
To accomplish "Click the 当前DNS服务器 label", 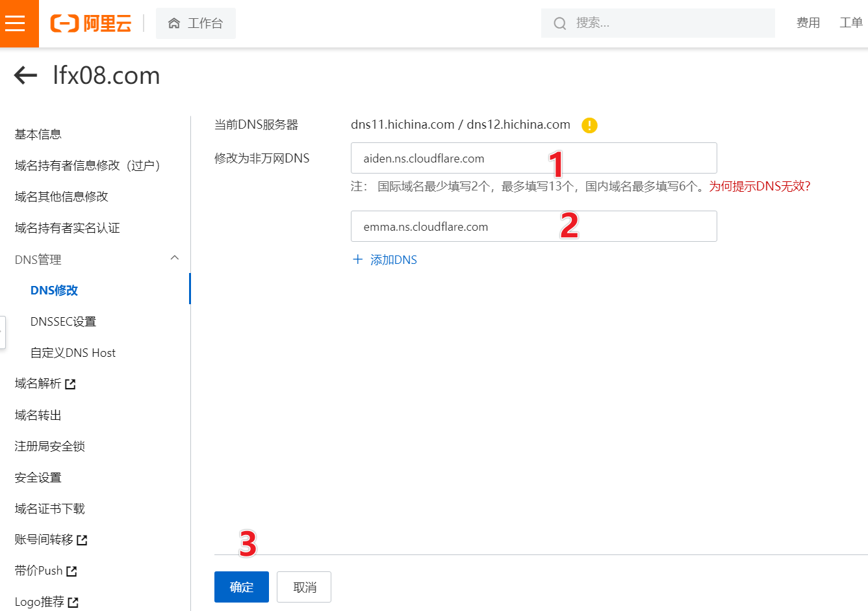I will point(257,125).
